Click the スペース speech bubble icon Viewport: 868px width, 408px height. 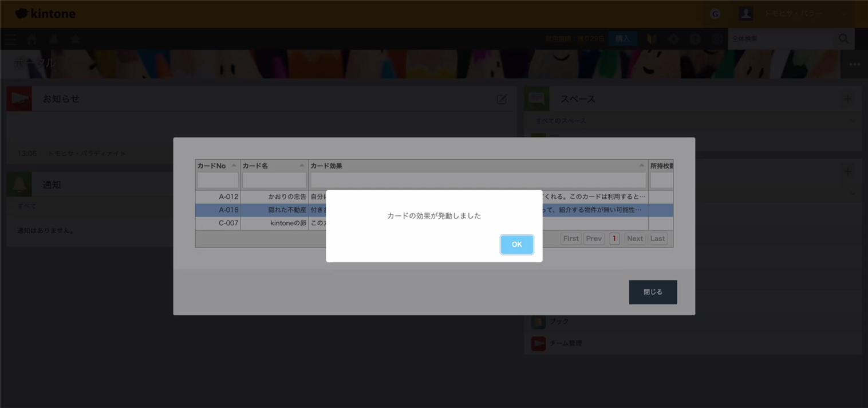[x=537, y=99]
